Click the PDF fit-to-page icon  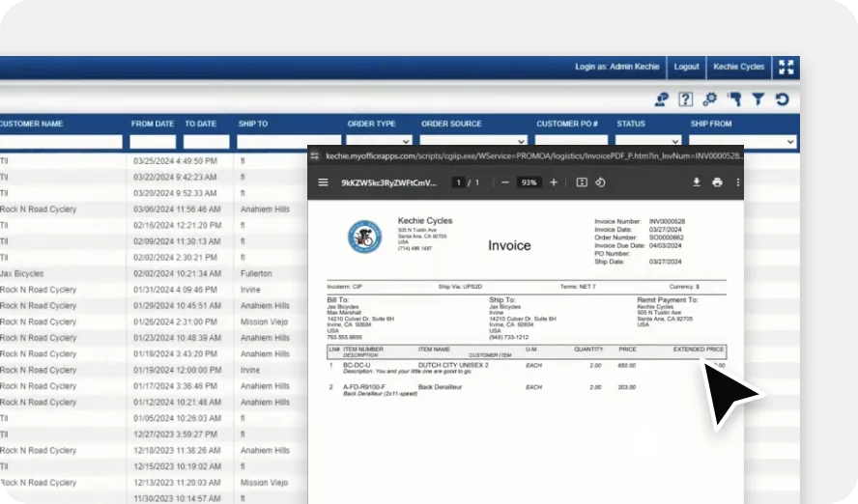tap(582, 182)
